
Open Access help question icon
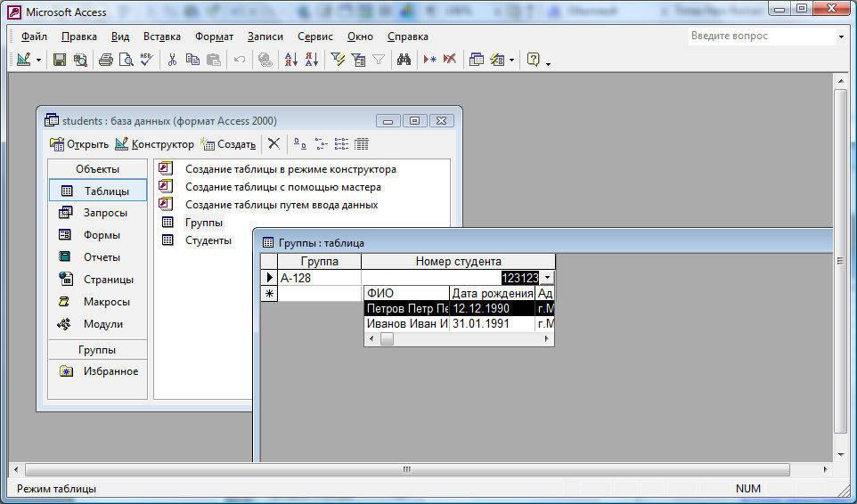pos(534,60)
